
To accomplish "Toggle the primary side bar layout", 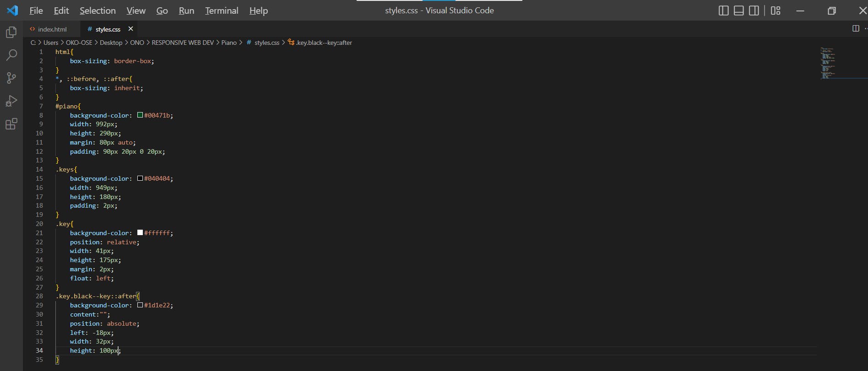I will (x=723, y=11).
